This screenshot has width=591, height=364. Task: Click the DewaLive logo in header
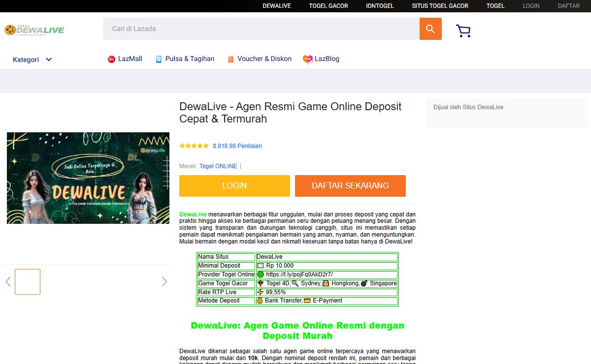(34, 30)
